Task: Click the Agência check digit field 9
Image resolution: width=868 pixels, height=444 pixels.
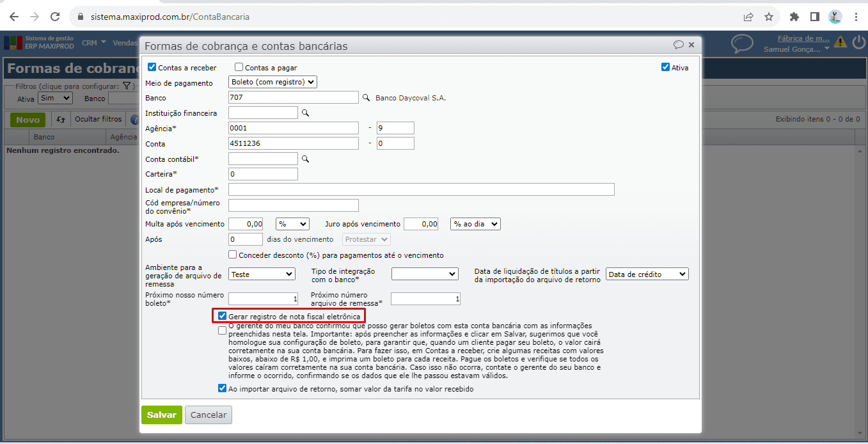Action: tap(395, 128)
